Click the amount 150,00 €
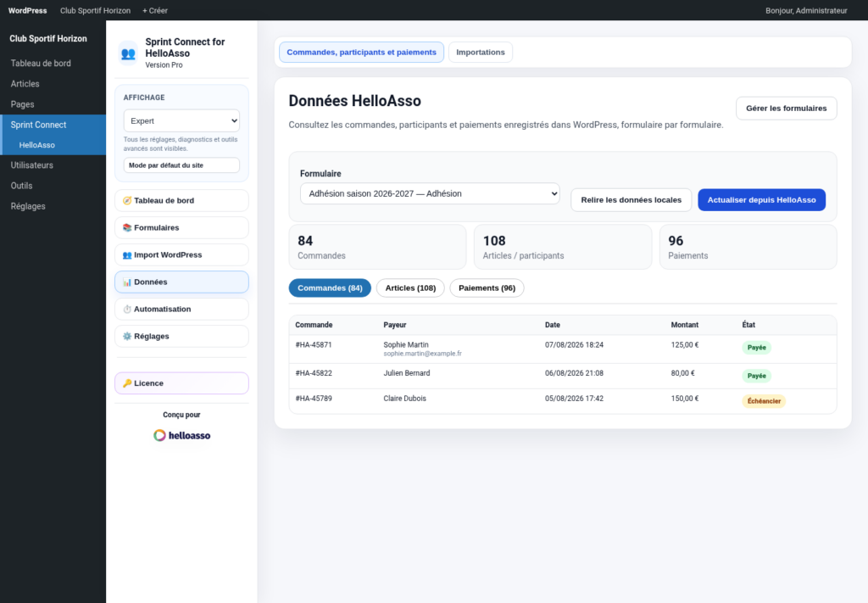Viewport: 868px width, 603px height. 685,398
